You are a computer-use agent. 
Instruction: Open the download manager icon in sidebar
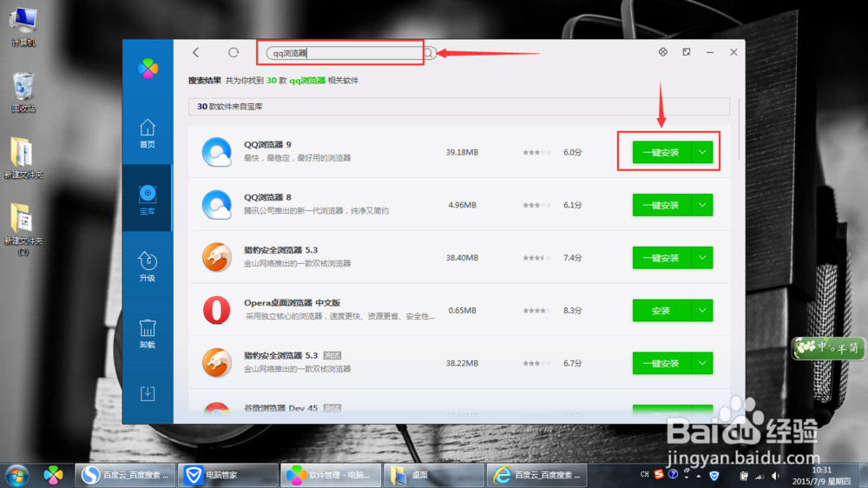148,394
